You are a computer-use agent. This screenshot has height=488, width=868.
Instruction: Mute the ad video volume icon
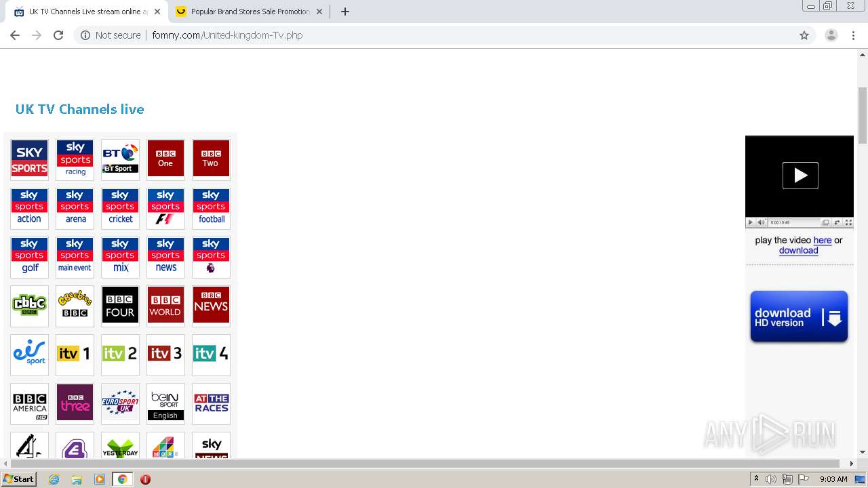(761, 222)
